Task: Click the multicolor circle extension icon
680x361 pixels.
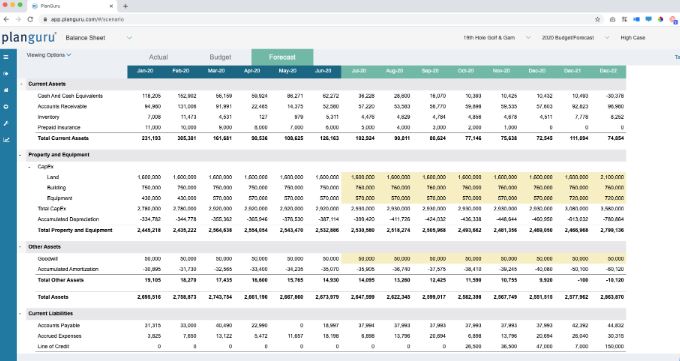Action: pos(660,19)
